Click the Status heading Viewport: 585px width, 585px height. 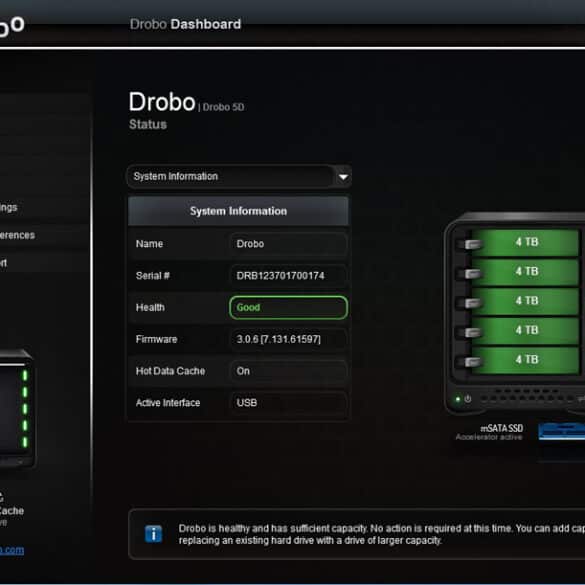click(x=148, y=124)
